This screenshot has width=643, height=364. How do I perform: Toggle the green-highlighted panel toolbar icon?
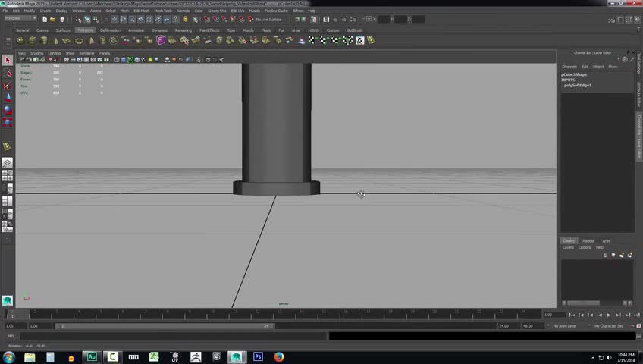(x=130, y=60)
